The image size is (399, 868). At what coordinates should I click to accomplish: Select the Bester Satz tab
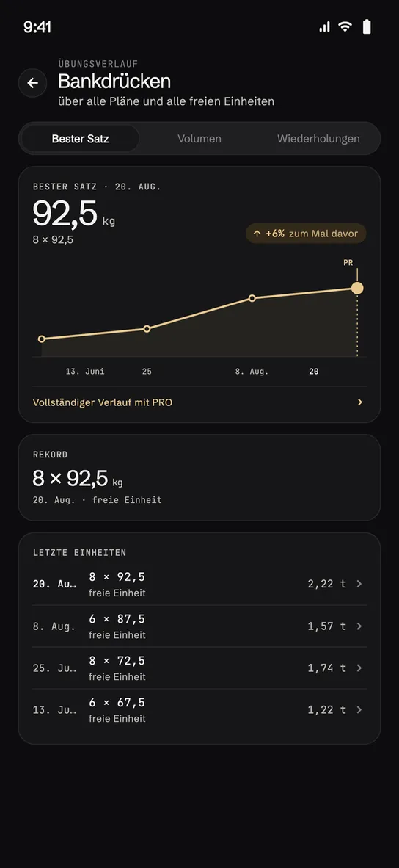tap(80, 138)
